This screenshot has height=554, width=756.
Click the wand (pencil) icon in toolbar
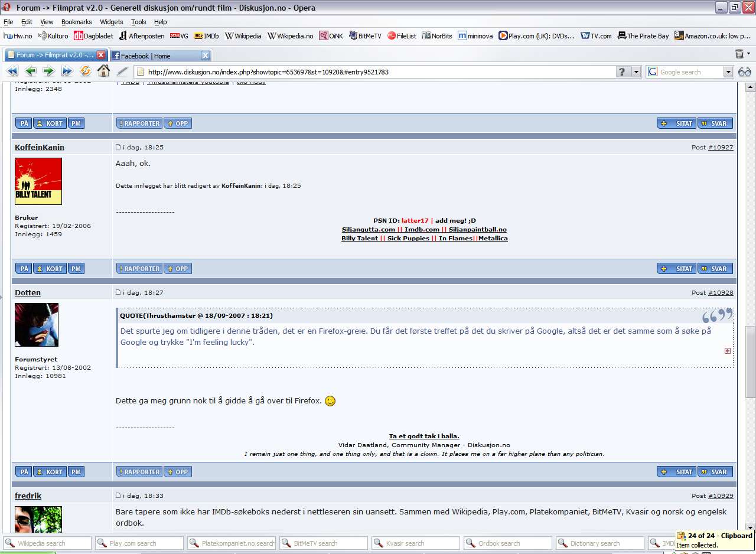coord(122,71)
